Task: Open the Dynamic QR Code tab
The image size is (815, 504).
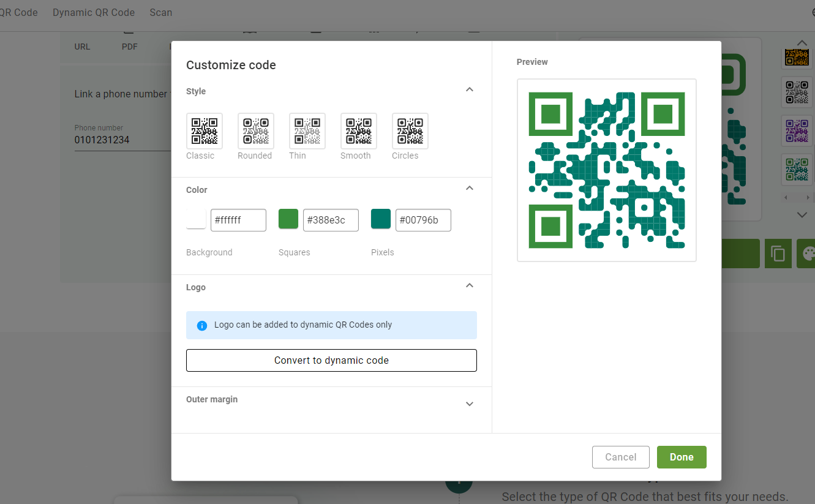Action: click(x=94, y=12)
